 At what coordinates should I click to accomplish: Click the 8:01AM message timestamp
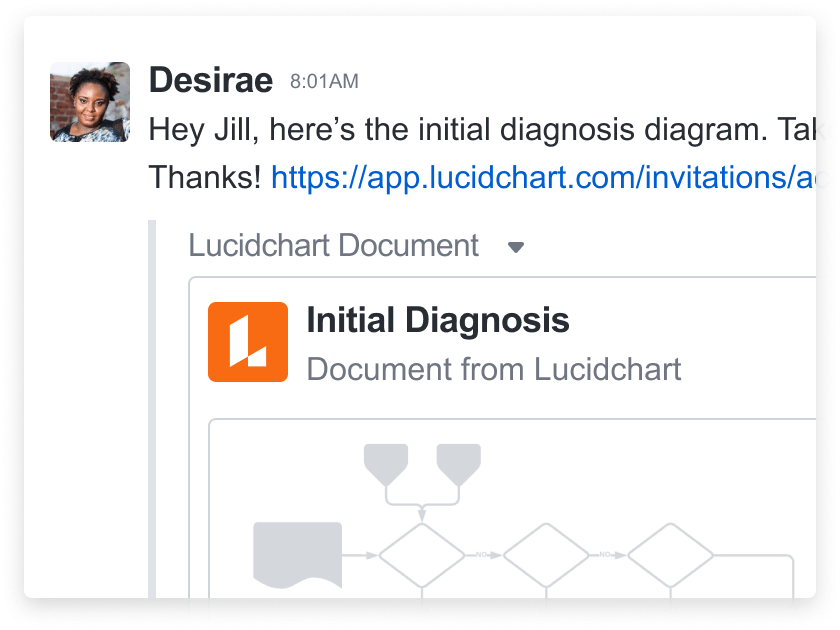coord(324,82)
